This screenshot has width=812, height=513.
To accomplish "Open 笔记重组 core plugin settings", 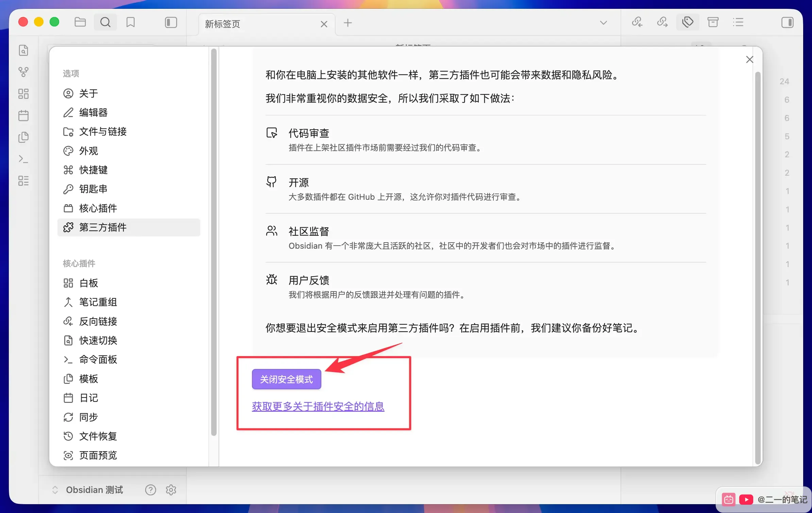I will point(129,302).
